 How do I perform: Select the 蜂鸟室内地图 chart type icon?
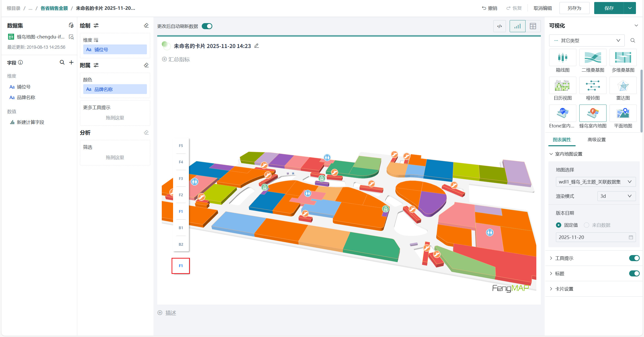pyautogui.click(x=592, y=113)
